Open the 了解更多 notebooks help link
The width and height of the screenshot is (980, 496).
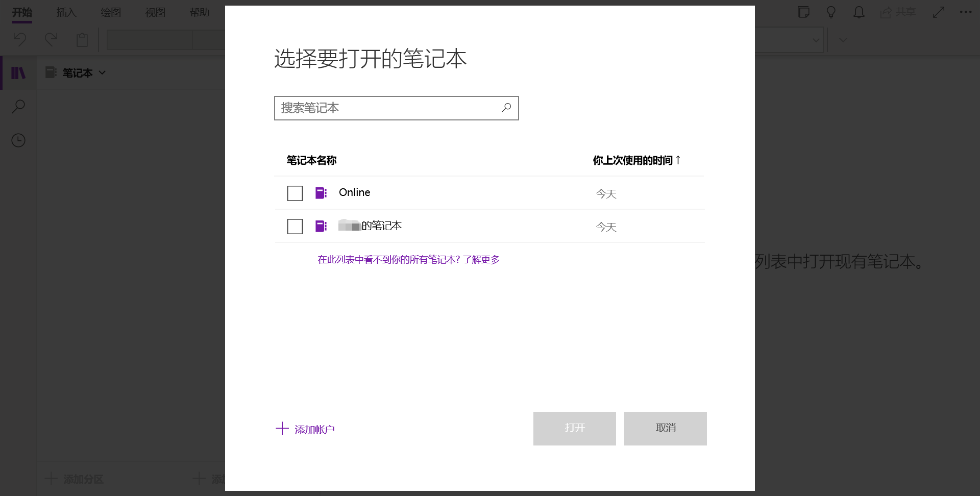click(481, 260)
